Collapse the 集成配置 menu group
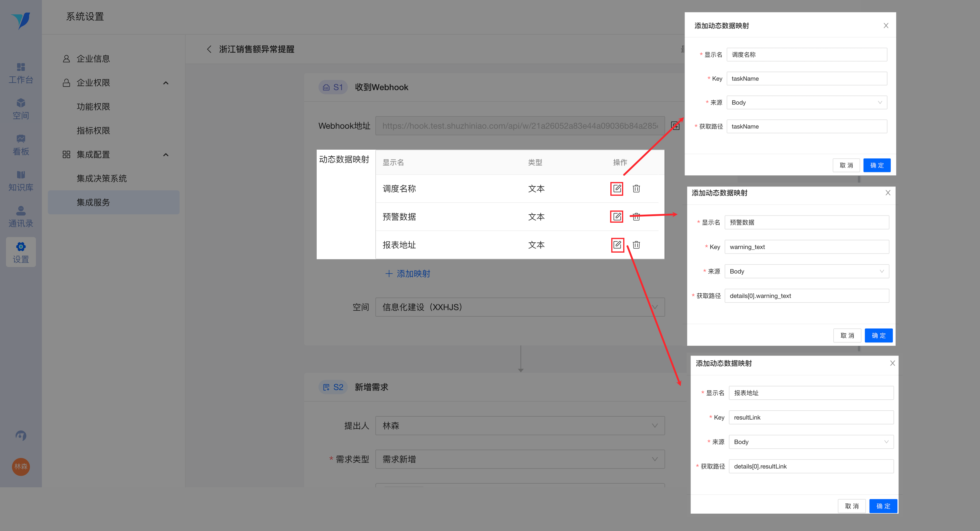Viewport: 980px width, 531px height. pos(166,155)
